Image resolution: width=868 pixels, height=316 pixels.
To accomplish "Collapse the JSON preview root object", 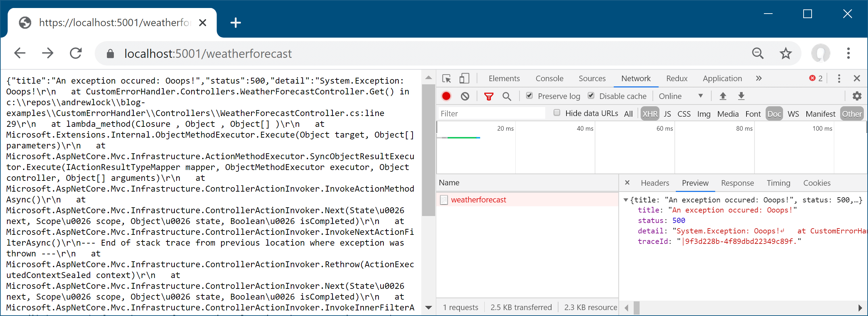I will (626, 200).
